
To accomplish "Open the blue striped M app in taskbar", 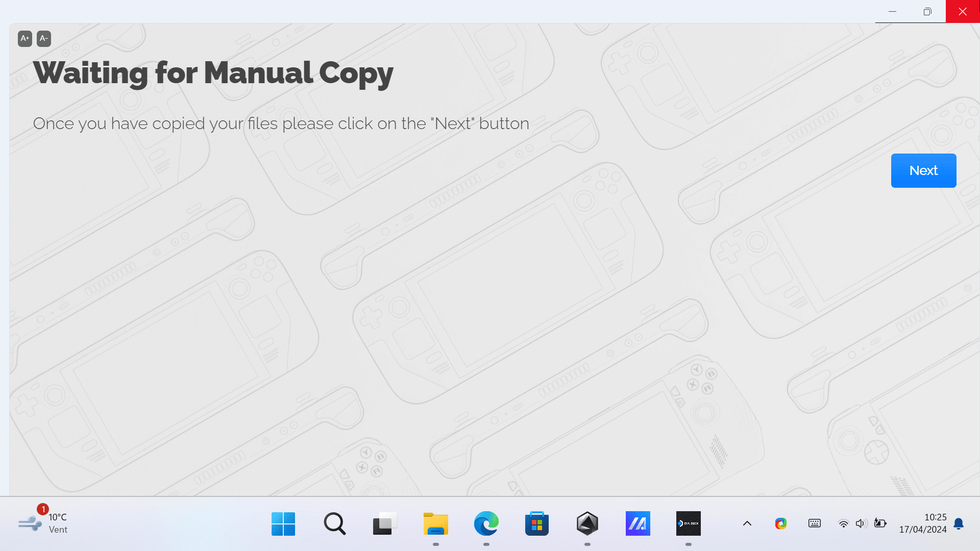I will point(638,523).
